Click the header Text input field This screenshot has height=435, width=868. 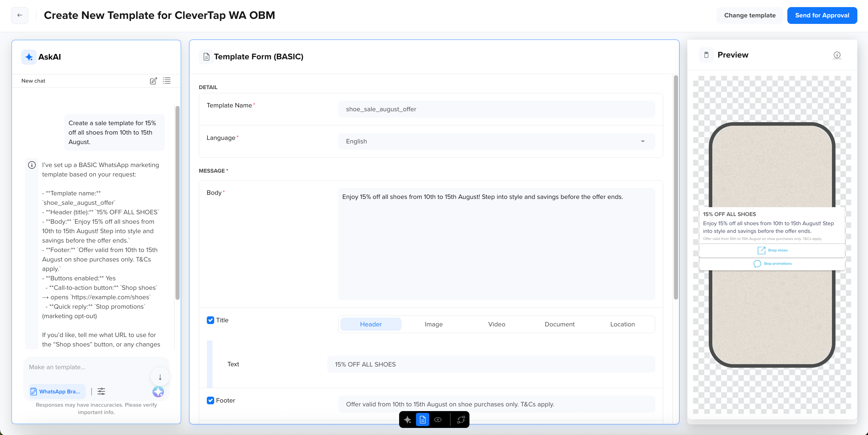(x=491, y=364)
